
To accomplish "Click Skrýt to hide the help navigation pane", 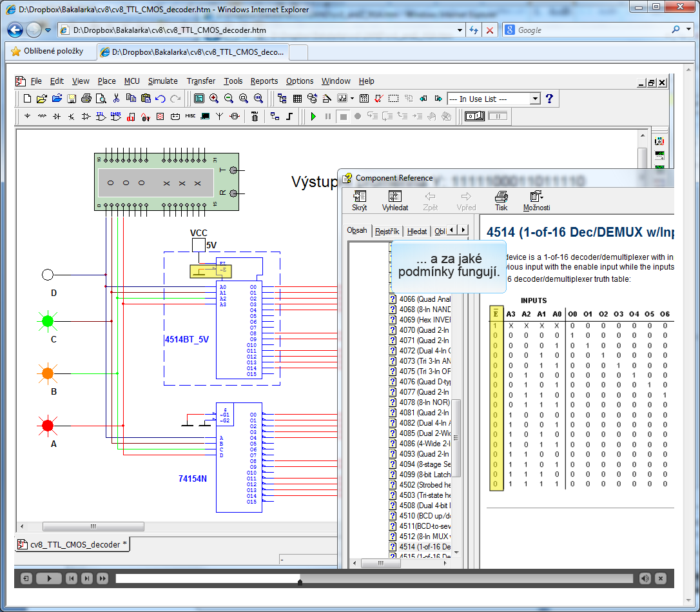I will point(360,201).
